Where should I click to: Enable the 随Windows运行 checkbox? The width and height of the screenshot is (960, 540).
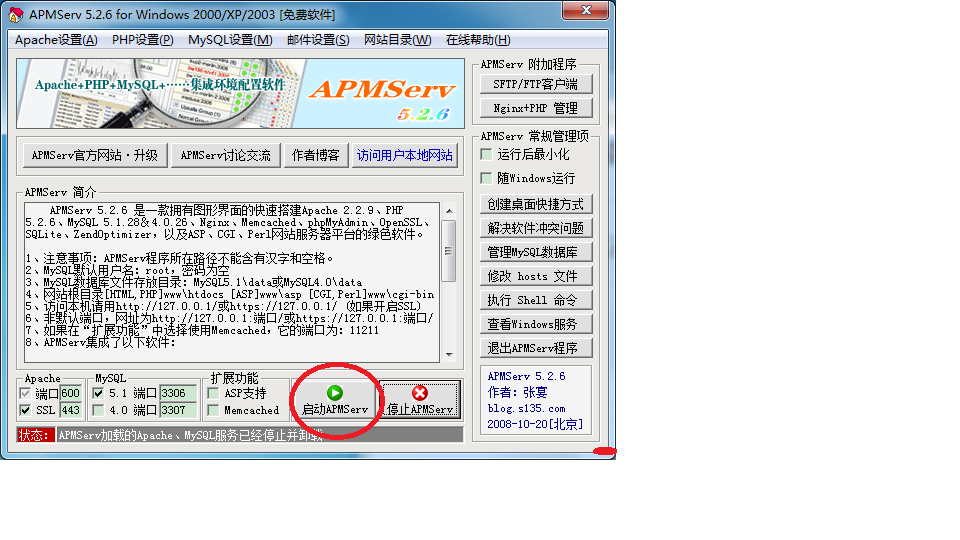point(487,178)
